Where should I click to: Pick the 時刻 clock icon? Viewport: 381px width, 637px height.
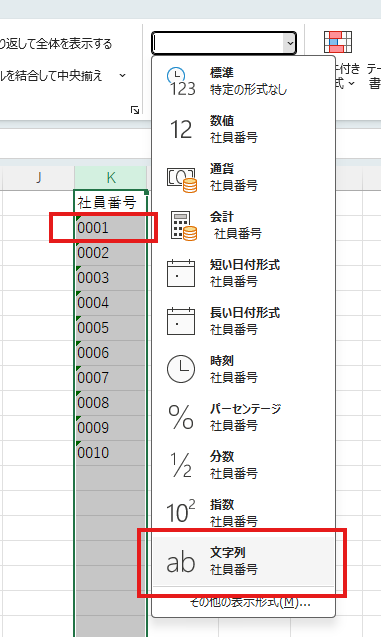pyautogui.click(x=181, y=369)
